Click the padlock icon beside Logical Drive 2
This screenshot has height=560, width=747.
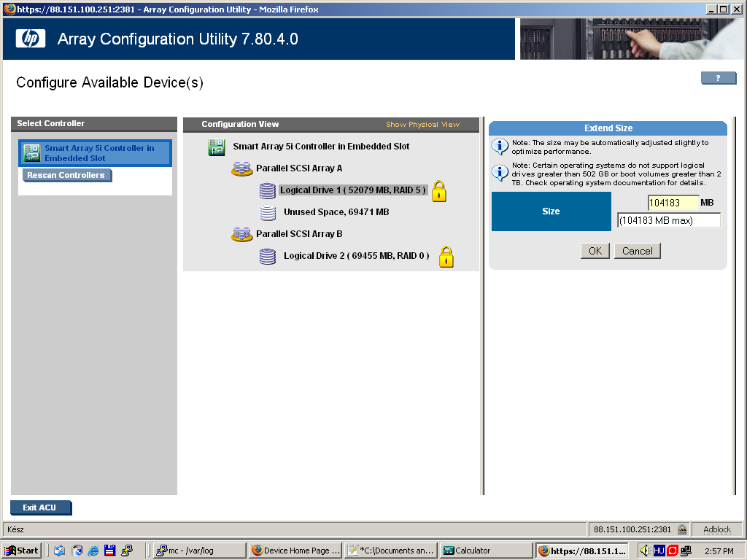tap(446, 257)
